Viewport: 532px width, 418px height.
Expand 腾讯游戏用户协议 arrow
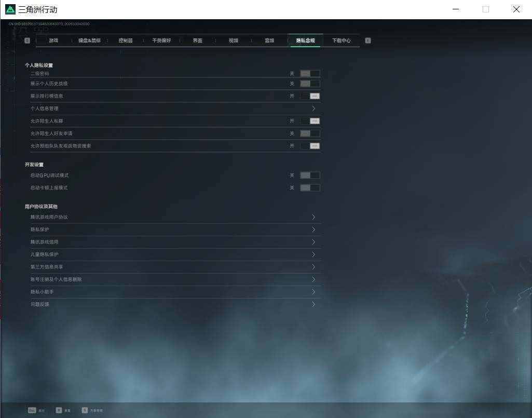click(x=313, y=217)
